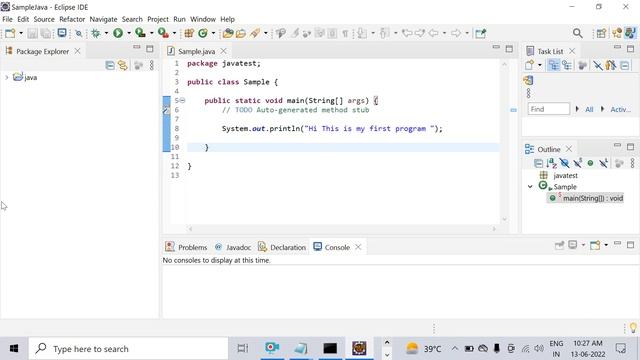Toggle Link with Editor in Package Explorer
Viewport: 640px width, 360px height.
122,65
